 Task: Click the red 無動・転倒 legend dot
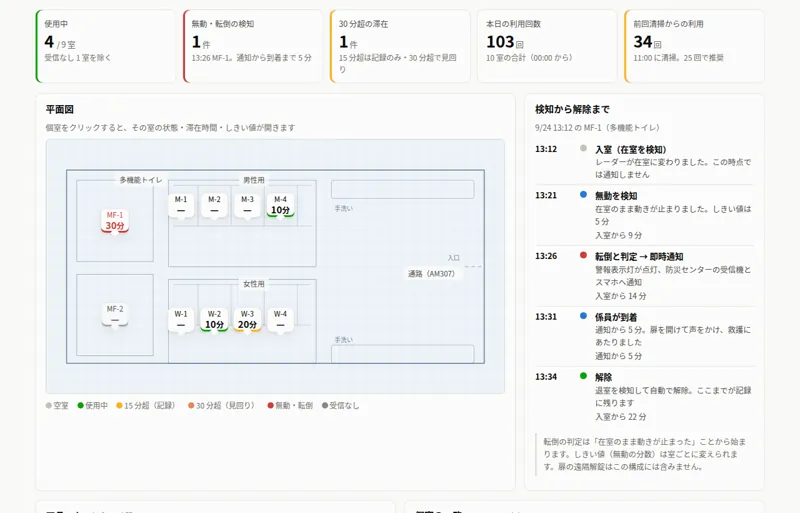point(270,406)
